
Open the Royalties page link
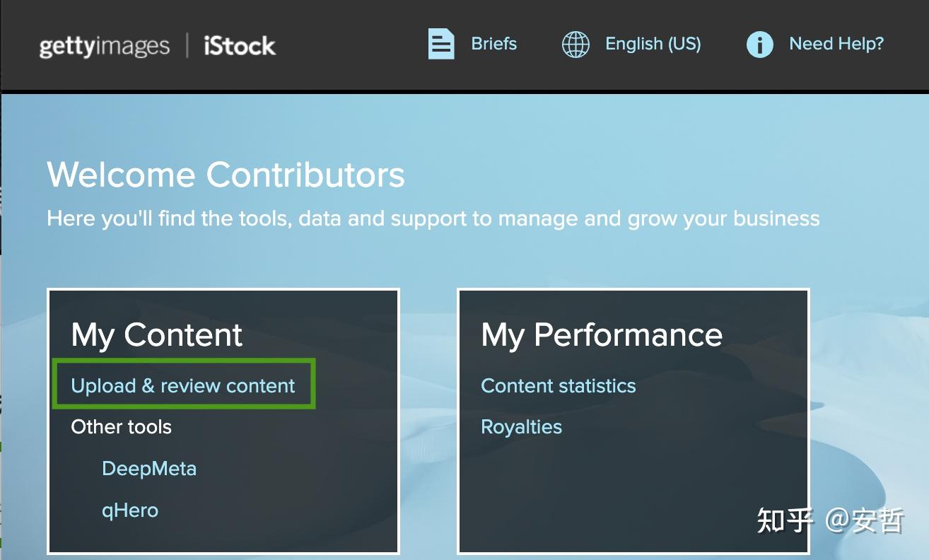click(x=521, y=427)
